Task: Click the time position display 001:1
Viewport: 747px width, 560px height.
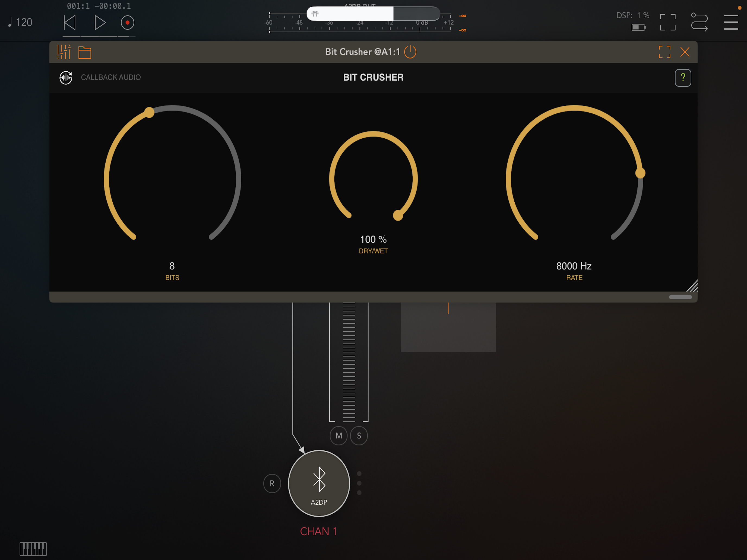Action: pyautogui.click(x=99, y=6)
